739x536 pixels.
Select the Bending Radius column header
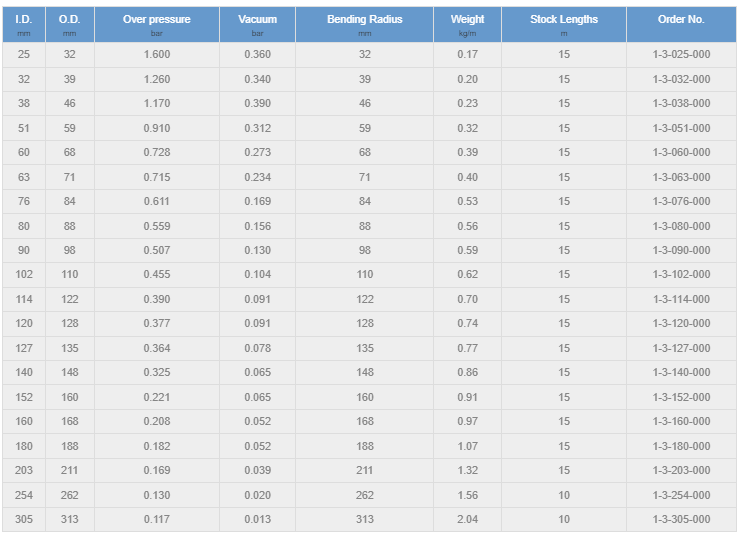coord(364,25)
